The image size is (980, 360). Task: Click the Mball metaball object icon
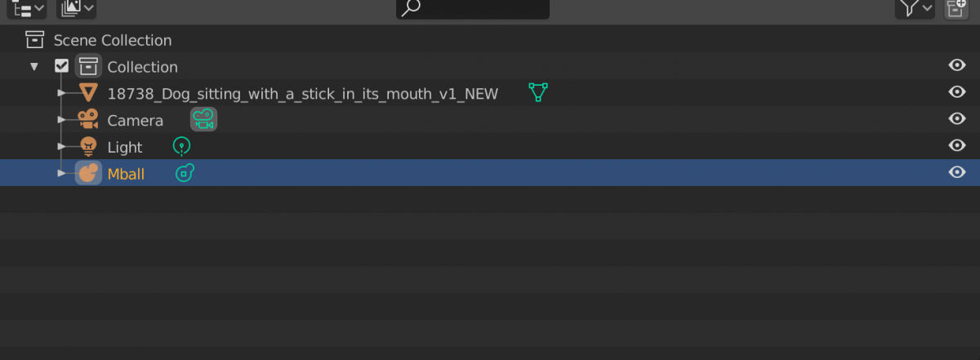(x=88, y=173)
